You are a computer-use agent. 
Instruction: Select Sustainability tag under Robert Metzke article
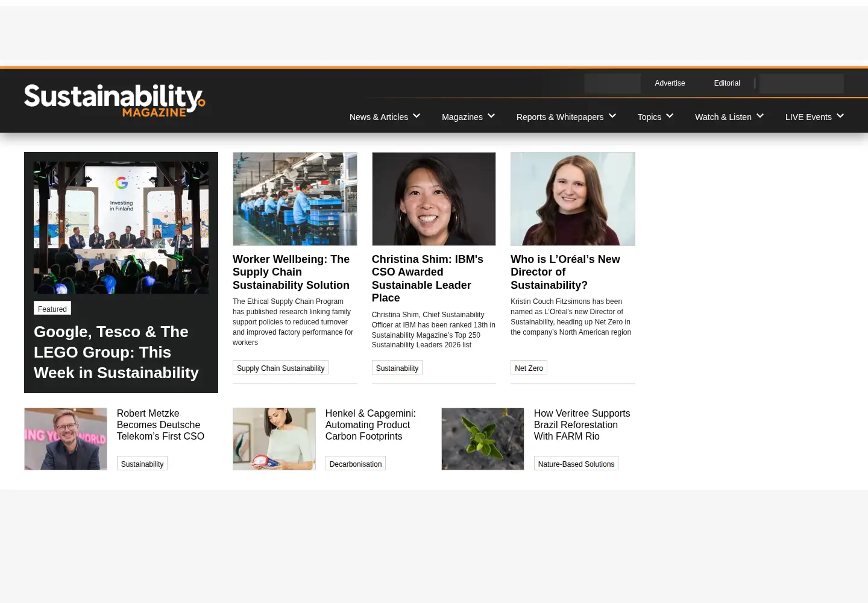click(142, 464)
